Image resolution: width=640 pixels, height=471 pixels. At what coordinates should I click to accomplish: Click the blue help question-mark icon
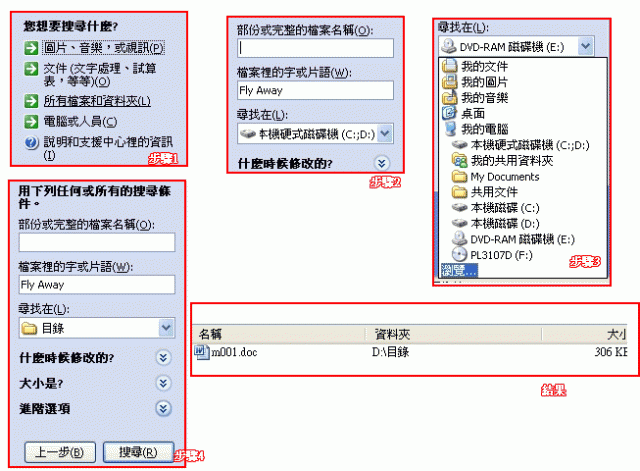[31, 143]
